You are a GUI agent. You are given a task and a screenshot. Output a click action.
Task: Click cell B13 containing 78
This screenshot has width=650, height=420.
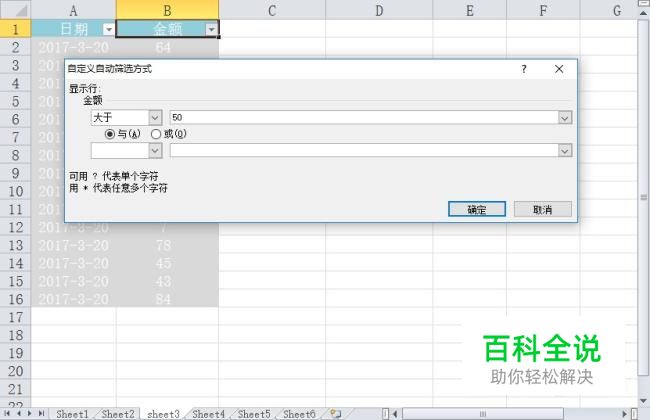(167, 245)
